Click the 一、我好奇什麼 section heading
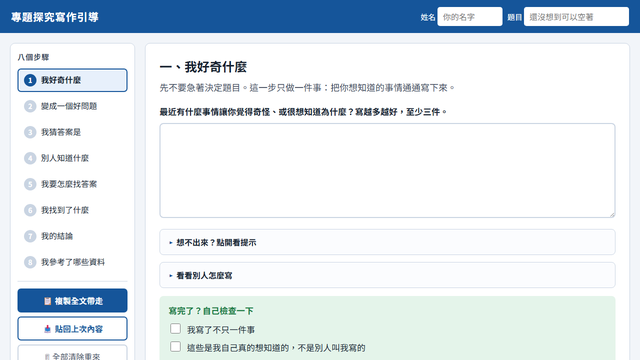Screen dimensions: 640x360 click(203, 67)
